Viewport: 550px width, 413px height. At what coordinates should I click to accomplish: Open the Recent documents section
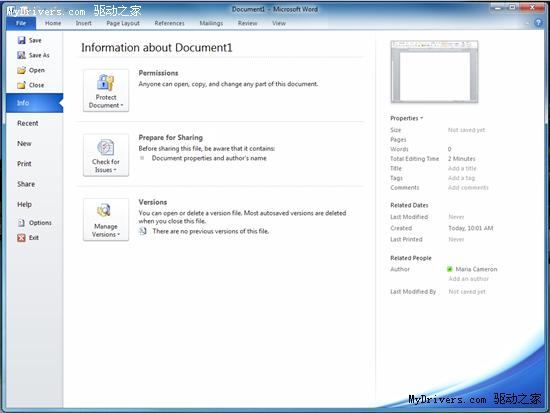point(28,123)
